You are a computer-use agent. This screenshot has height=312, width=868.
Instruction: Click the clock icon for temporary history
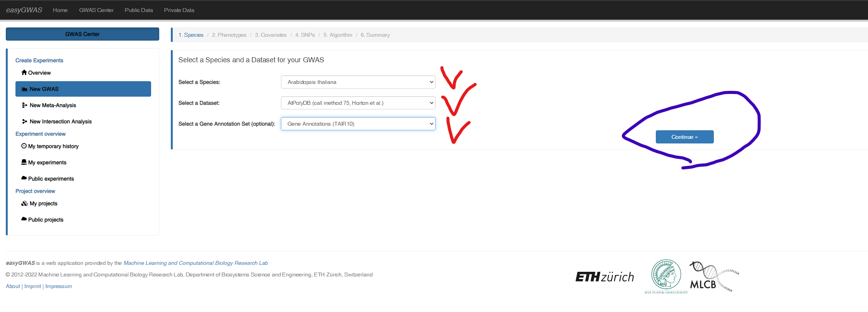tap(24, 146)
